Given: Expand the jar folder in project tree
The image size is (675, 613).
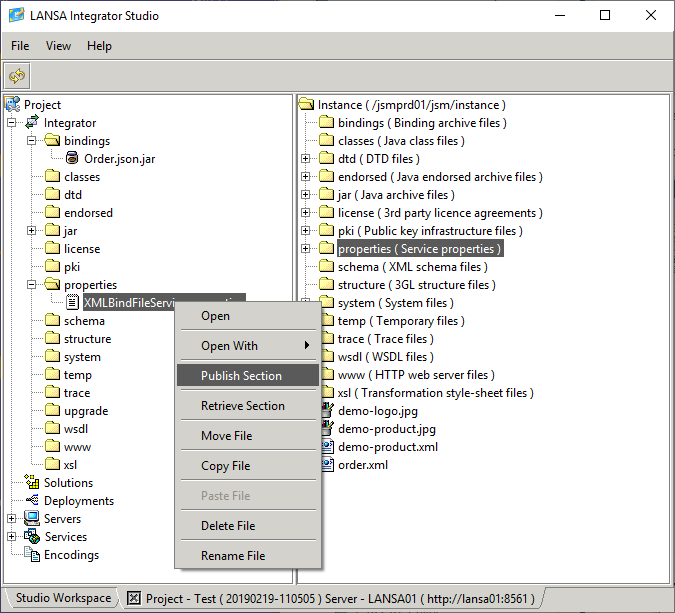Looking at the screenshot, I should 32,231.
